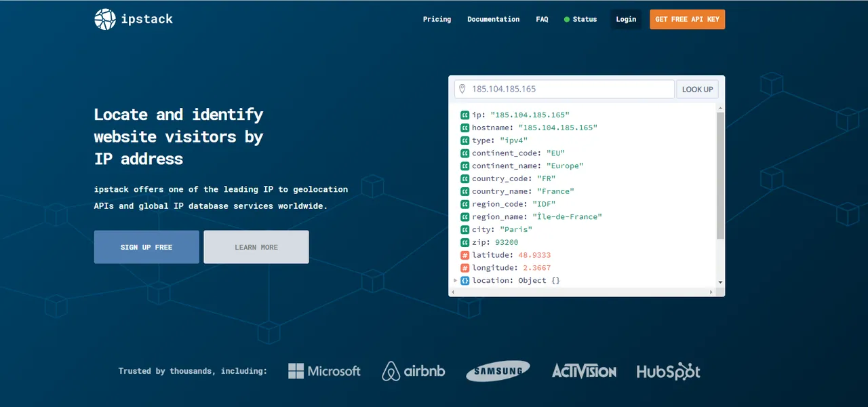The image size is (868, 407).
Task: Select the "Île-de-France" region name value
Action: click(x=567, y=217)
